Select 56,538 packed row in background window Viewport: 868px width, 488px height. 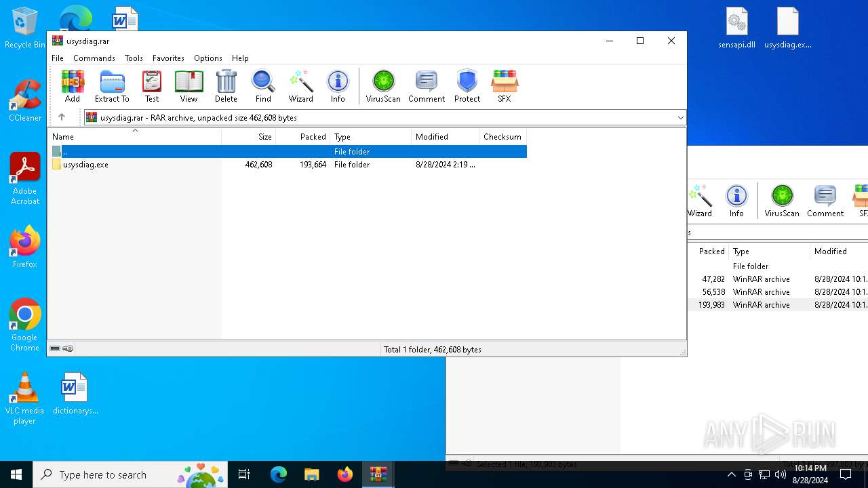point(778,292)
